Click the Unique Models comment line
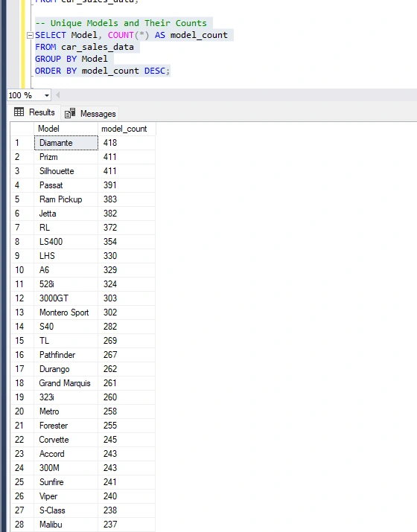 [121, 23]
